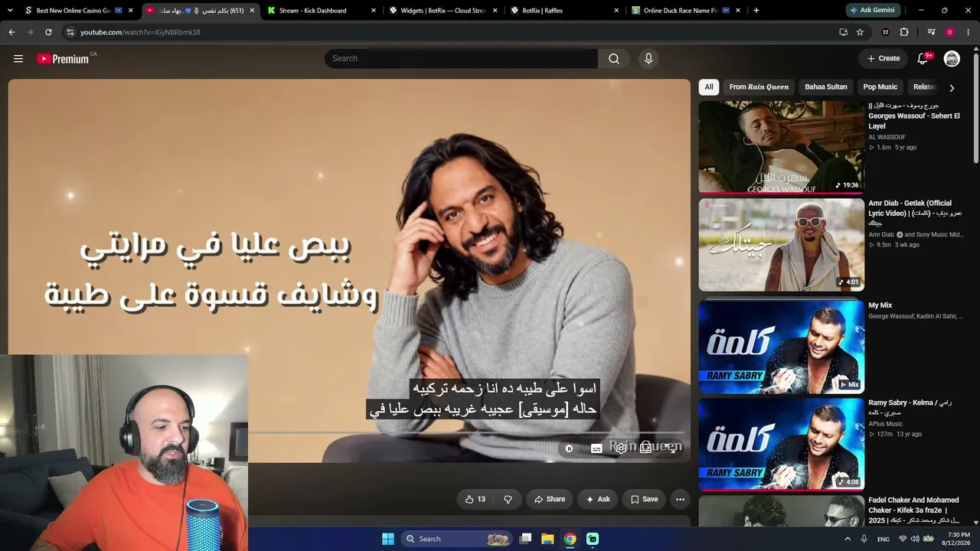
Task: View site information in address bar
Action: (x=70, y=32)
